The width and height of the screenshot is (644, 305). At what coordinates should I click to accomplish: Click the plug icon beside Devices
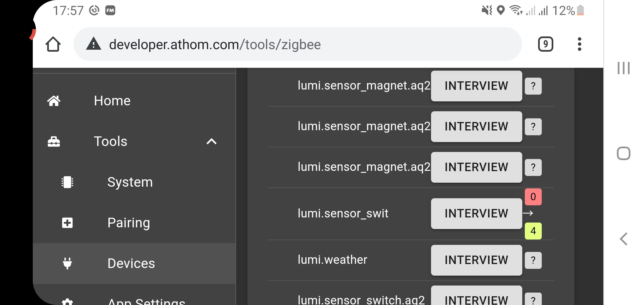(67, 263)
